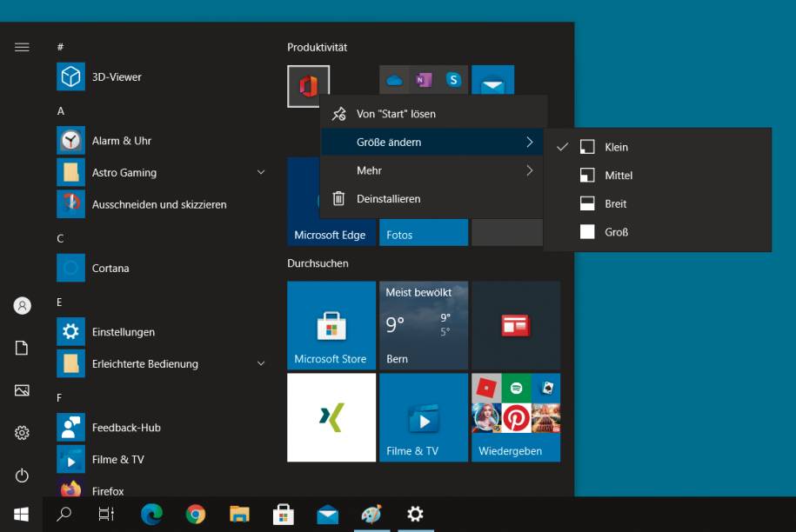796x532 pixels.
Task: Open the news tile with red icon
Action: [x=516, y=325]
